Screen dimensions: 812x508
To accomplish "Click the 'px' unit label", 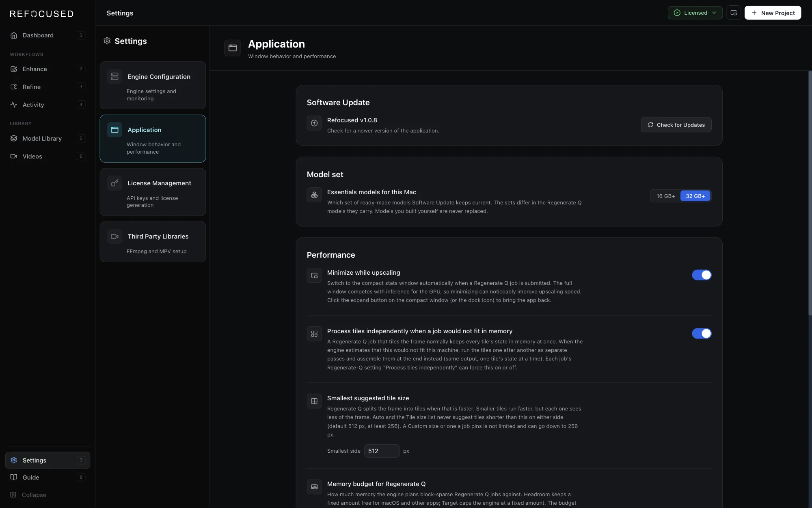I will [x=406, y=451].
